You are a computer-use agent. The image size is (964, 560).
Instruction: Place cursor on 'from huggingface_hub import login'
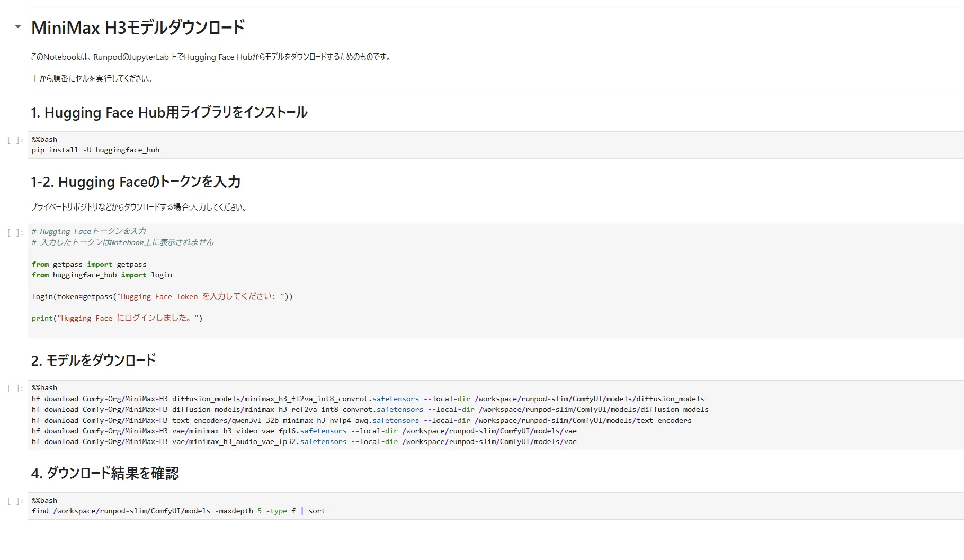102,275
